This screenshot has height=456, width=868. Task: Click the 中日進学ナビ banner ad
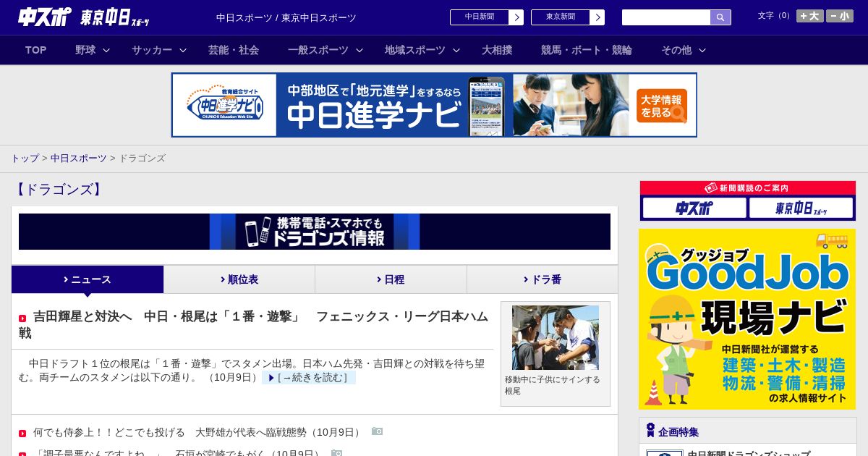coord(434,105)
